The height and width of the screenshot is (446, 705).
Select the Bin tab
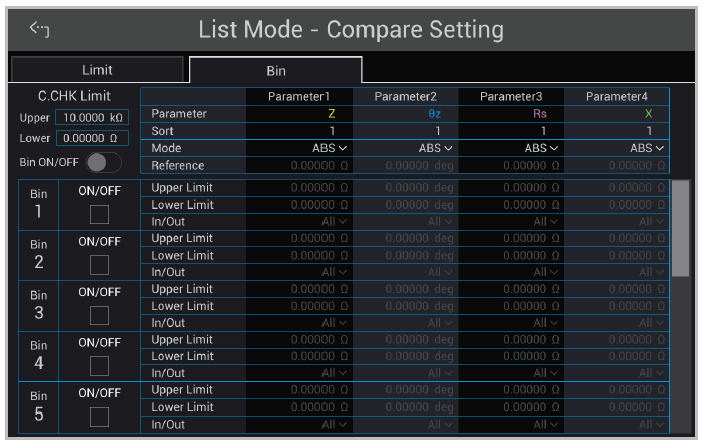pos(275,71)
